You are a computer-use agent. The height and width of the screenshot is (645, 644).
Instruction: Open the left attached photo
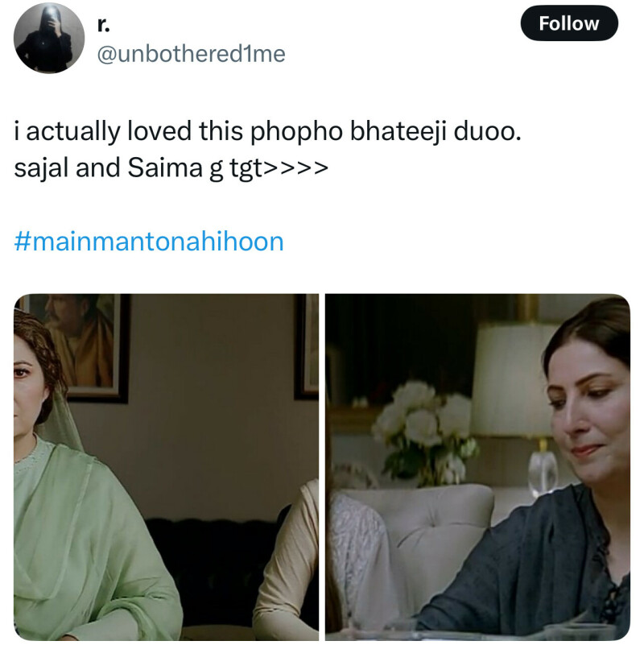166,467
